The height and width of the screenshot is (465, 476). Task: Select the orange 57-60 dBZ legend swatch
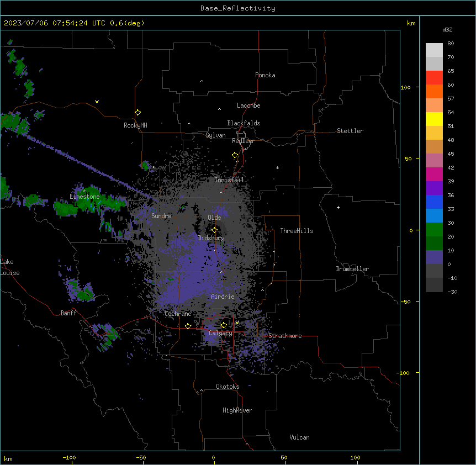point(434,91)
